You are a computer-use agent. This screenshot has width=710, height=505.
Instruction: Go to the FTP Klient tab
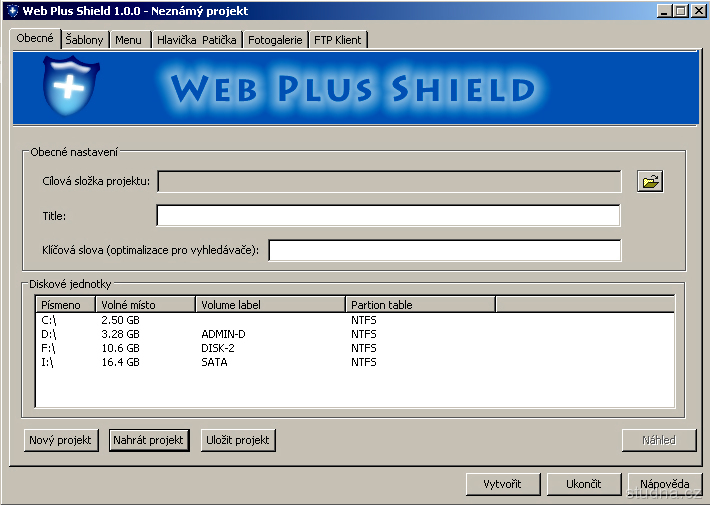pyautogui.click(x=338, y=40)
